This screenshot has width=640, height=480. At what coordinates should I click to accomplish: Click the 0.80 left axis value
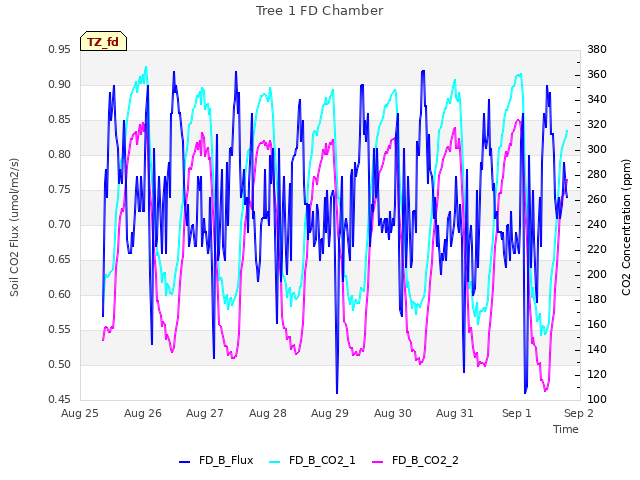coord(60,155)
